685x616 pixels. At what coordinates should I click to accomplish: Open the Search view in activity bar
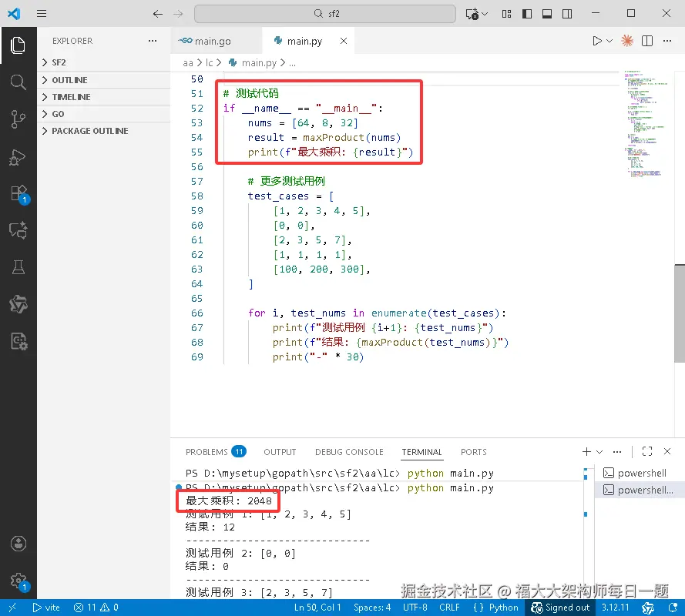[x=18, y=82]
